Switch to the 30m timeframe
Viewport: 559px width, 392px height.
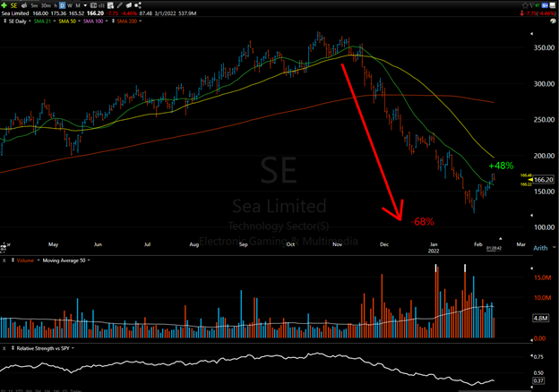pyautogui.click(x=46, y=5)
